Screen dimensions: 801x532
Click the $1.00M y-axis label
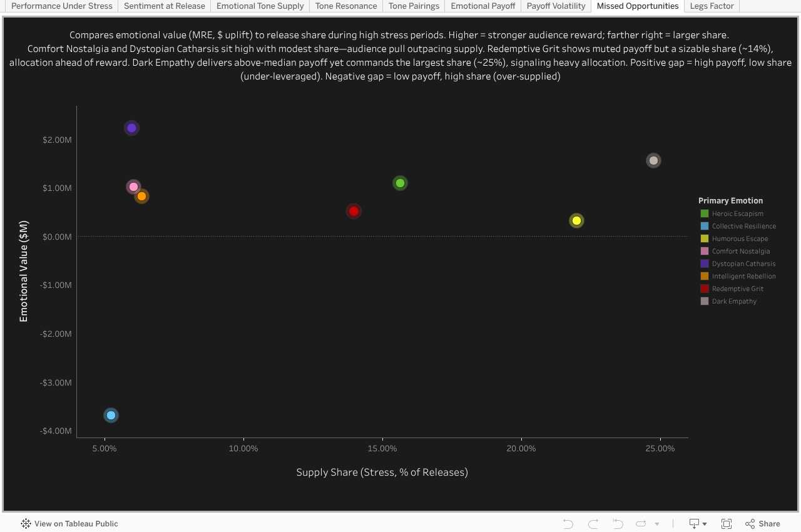pyautogui.click(x=57, y=188)
